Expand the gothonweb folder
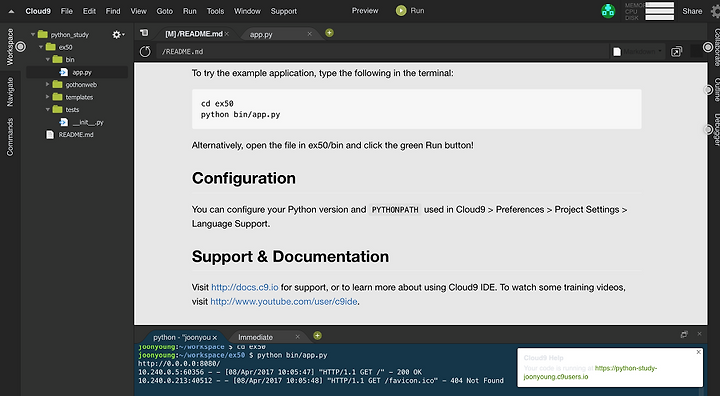Screen dimensions: 720x396 point(47,85)
